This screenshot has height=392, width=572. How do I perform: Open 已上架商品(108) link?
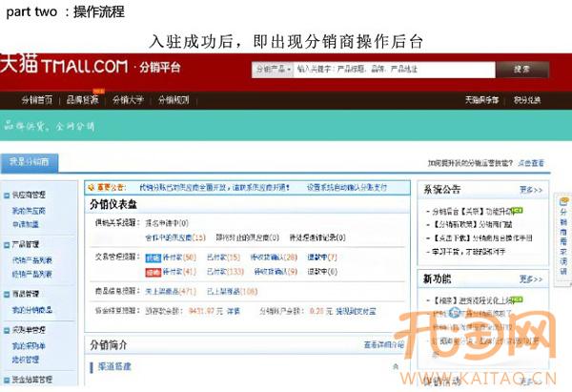(232, 292)
